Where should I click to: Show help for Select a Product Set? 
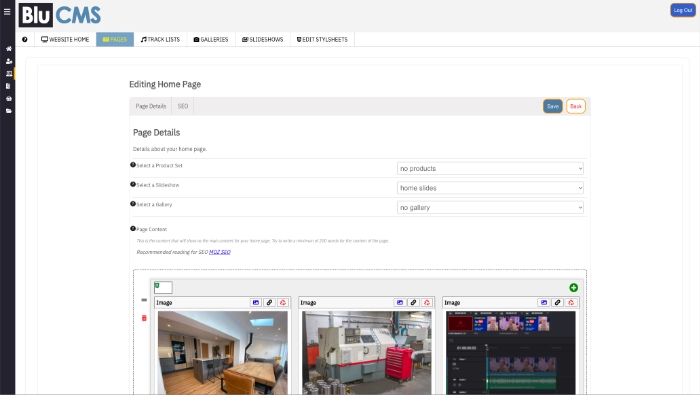133,165
